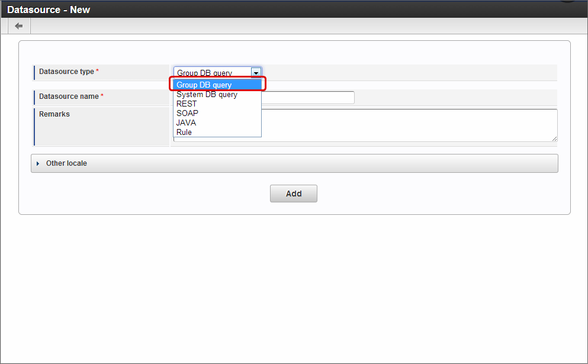This screenshot has height=364, width=588.
Task: Click the Datasource type label
Action: coord(66,72)
